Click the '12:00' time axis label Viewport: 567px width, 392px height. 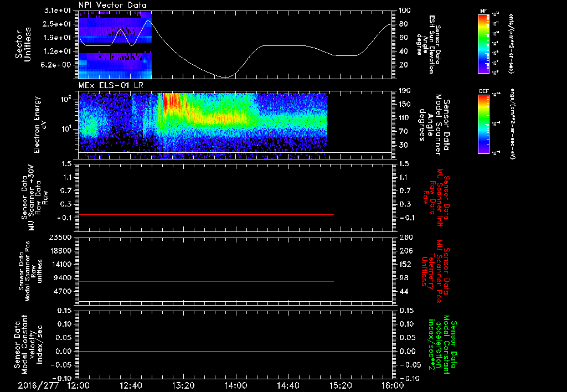pos(79,385)
